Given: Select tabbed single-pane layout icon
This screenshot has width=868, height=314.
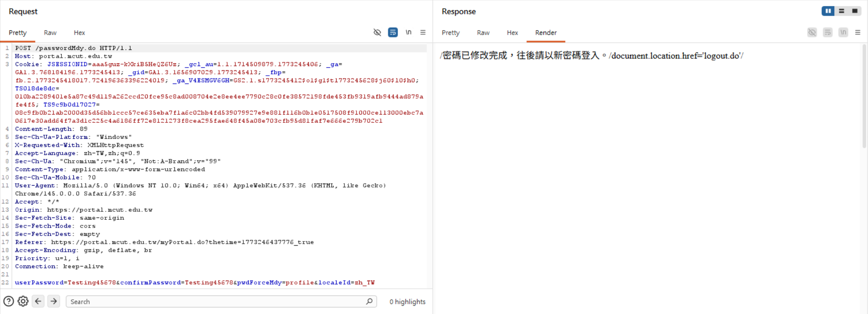Looking at the screenshot, I should (x=855, y=11).
